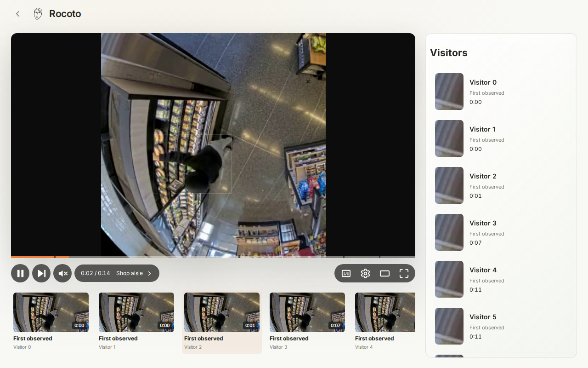
Task: Pause the video playback
Action: click(20, 273)
